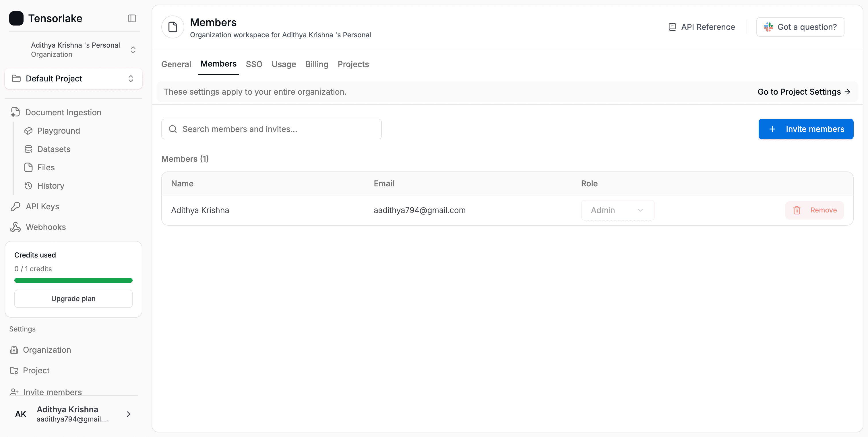Open the Usage tab
The height and width of the screenshot is (437, 868).
coord(284,64)
